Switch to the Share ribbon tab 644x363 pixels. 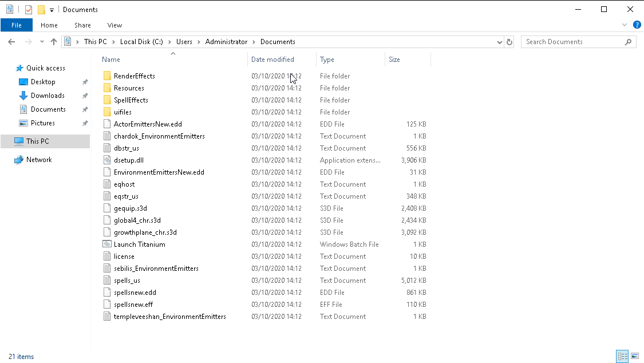(x=82, y=25)
